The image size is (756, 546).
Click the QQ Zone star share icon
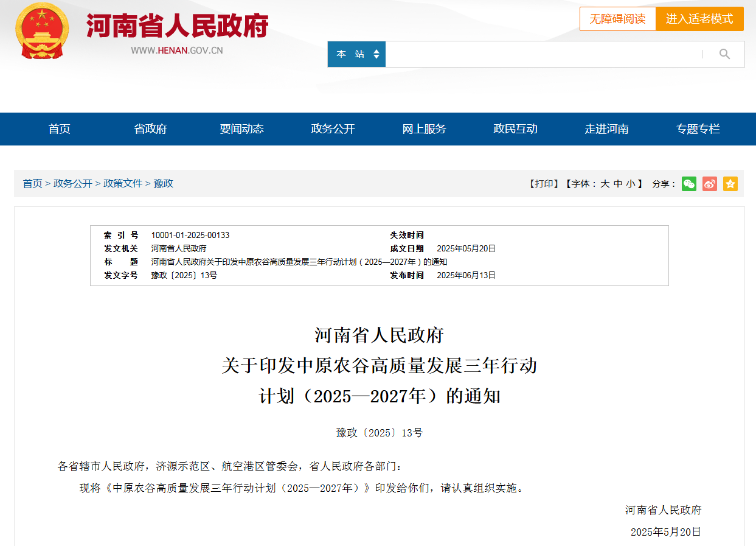(730, 184)
